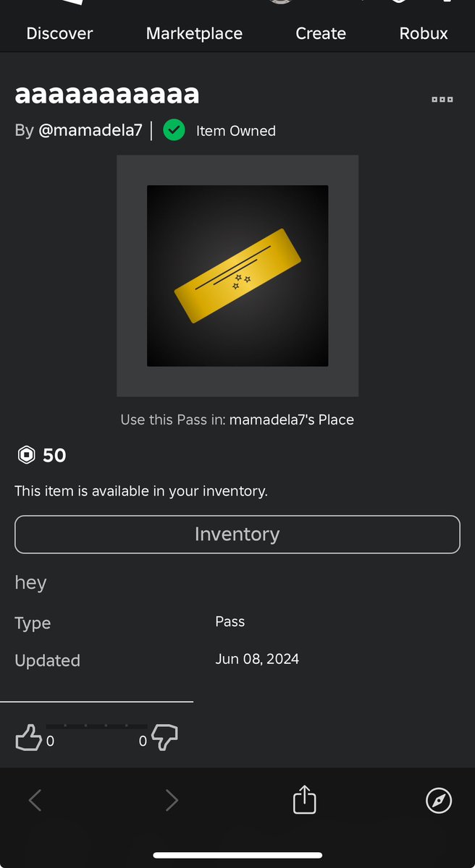Tap the Item Owned label
The width and height of the screenshot is (475, 868).
[236, 131]
